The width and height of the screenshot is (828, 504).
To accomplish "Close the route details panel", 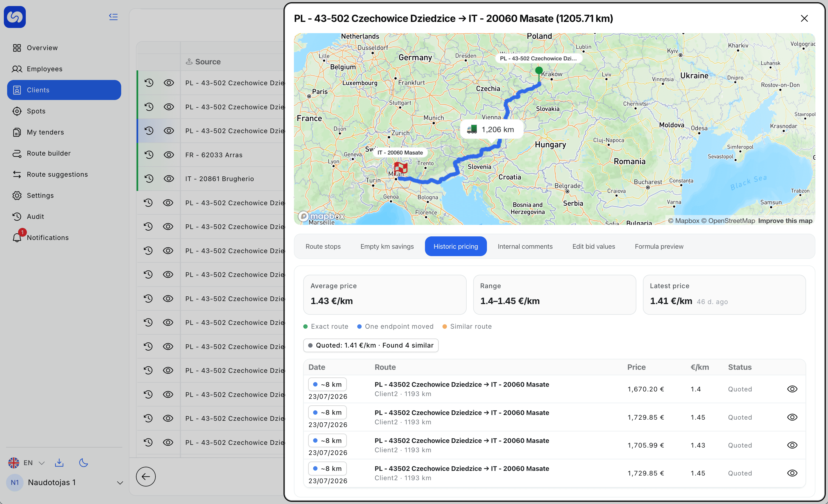I will click(x=804, y=18).
